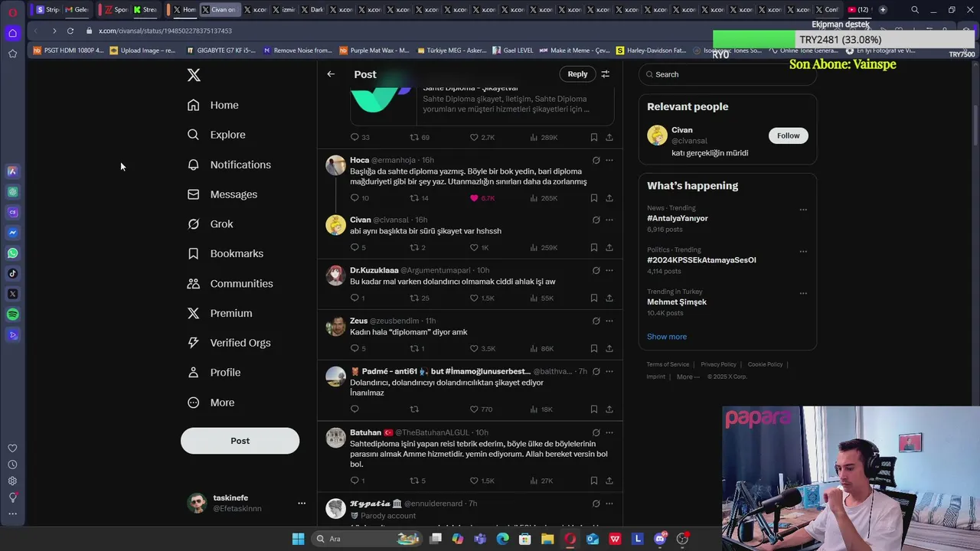
Task: Follow Civan in Relevant people
Action: point(788,135)
